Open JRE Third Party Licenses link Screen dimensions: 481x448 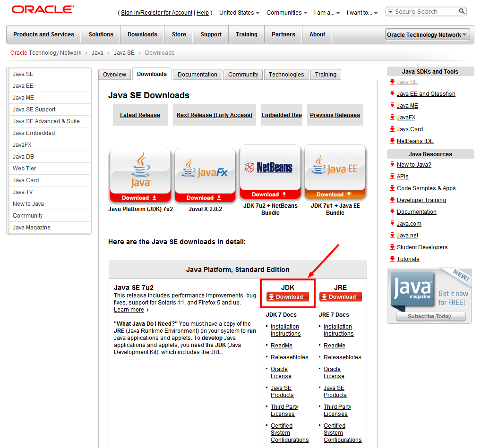click(337, 410)
